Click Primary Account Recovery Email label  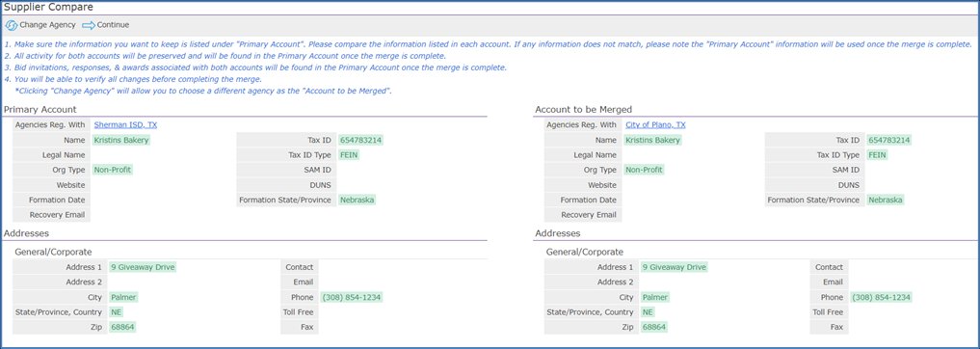click(x=58, y=215)
